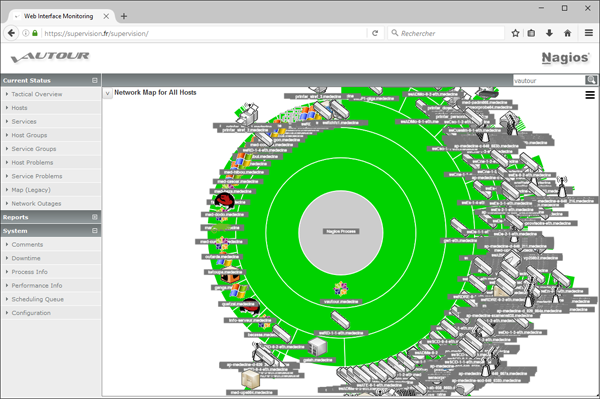Go to the browser home icon

(567, 33)
